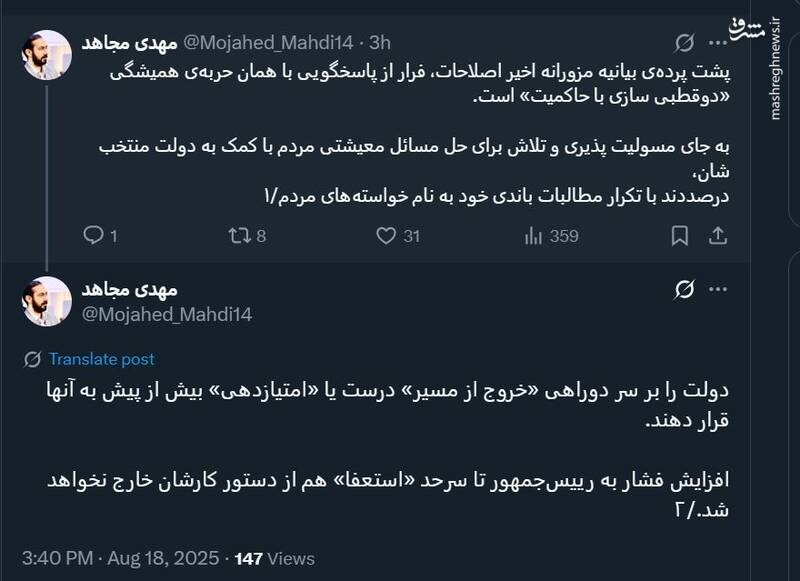The image size is (800, 581).
Task: Open the reply icon on the first tweet
Action: coord(95,233)
